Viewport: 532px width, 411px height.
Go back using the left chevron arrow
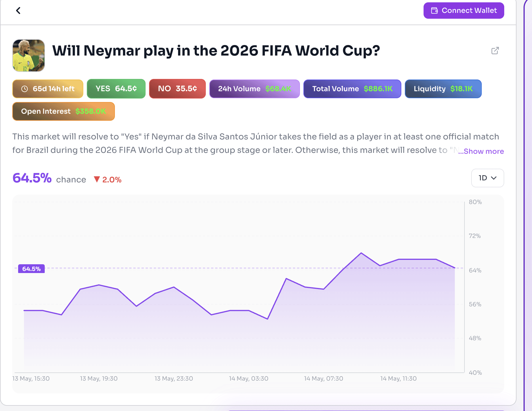18,11
